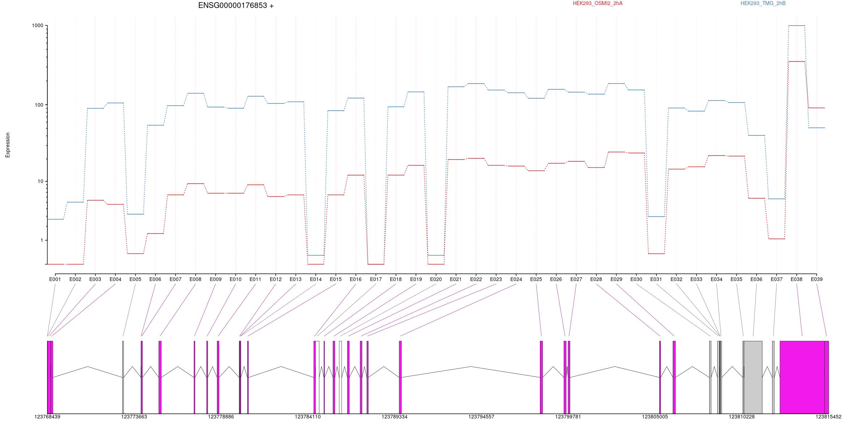Click exon label E028
The height and width of the screenshot is (434, 868).
click(596, 279)
